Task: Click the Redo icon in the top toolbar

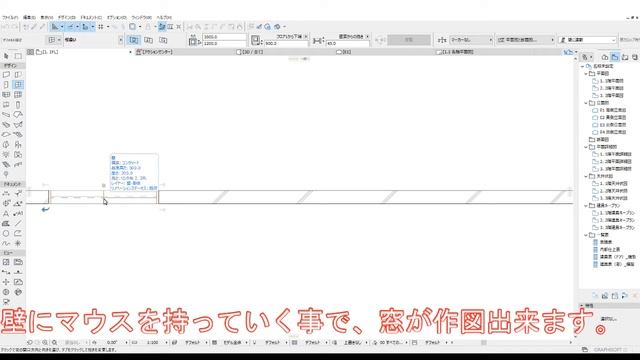Action: pos(14,27)
